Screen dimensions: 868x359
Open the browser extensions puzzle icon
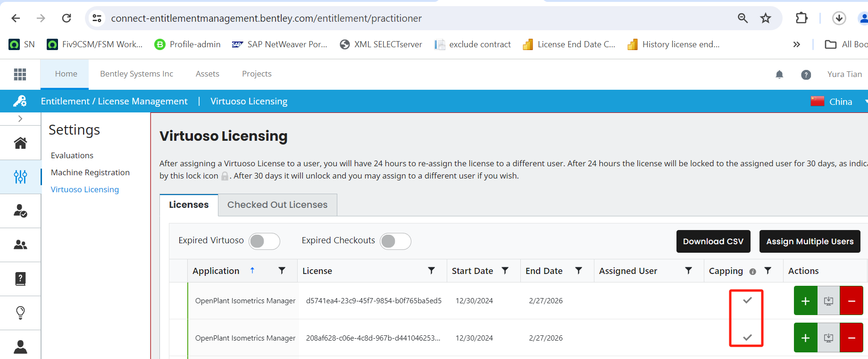[x=801, y=18]
